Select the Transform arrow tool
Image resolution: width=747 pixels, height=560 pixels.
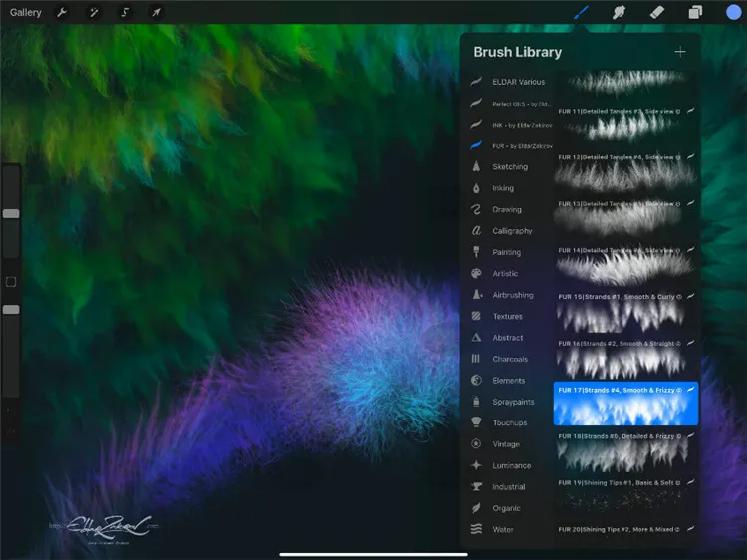point(156,12)
